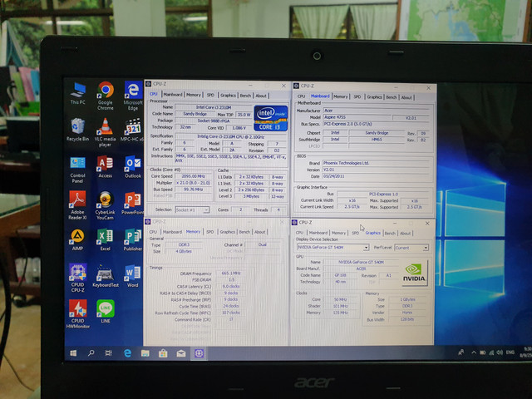Open SPD tab in Mainboard window

tap(357, 96)
